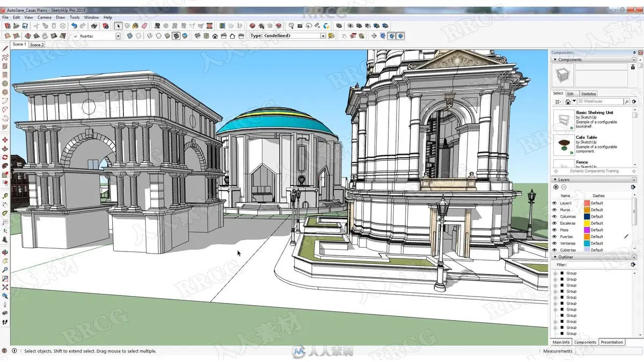Click the 3D Warehouse search magnifier button
Image resolution: width=644 pixels, height=362 pixels.
(x=626, y=101)
